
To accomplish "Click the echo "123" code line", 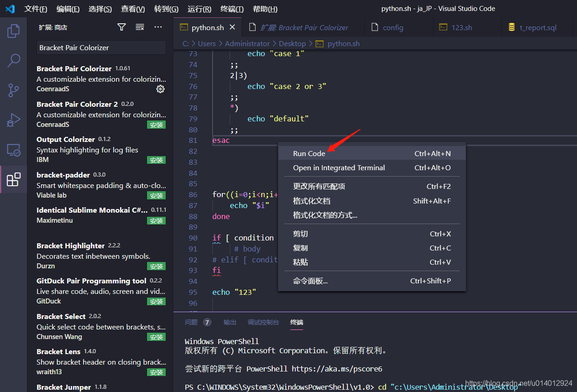I will pyautogui.click(x=234, y=292).
